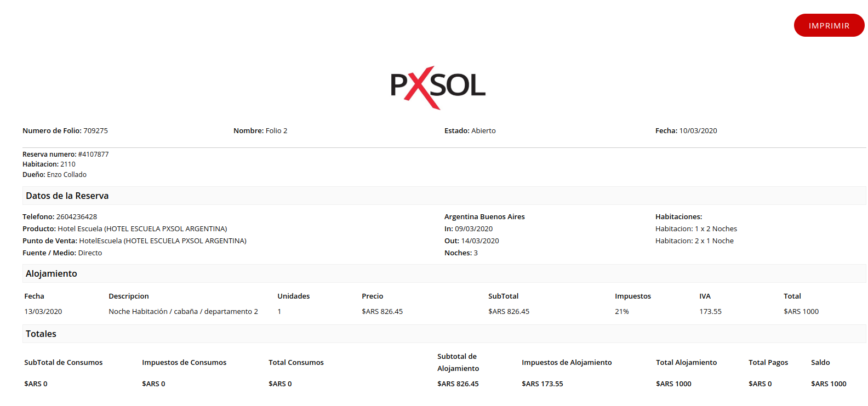Click the Saldo amount $ARS 1000
Viewport: 868px width, 406px height.
829,384
